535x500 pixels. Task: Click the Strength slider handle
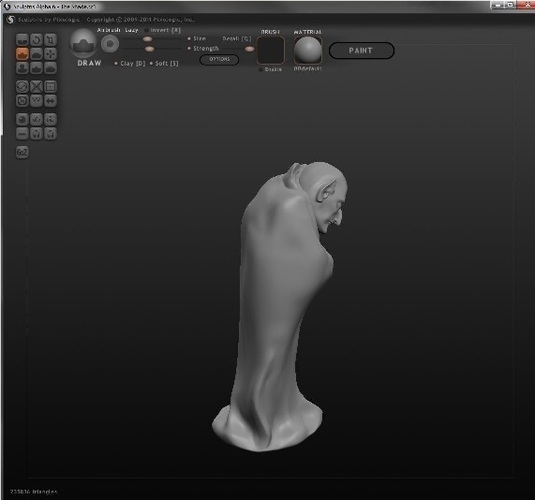[x=149, y=49]
